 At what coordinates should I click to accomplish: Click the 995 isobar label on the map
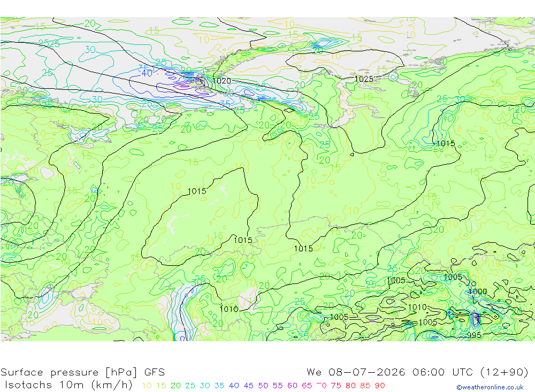474,335
